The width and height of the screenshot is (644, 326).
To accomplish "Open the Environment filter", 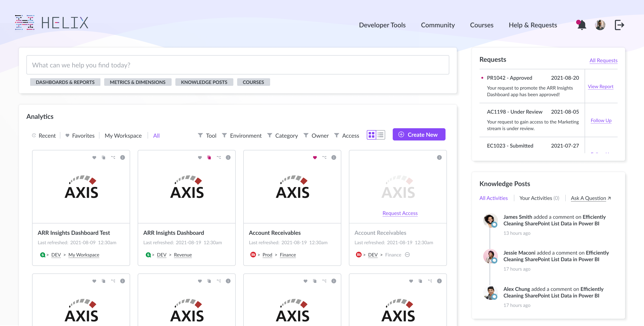I will (x=241, y=136).
